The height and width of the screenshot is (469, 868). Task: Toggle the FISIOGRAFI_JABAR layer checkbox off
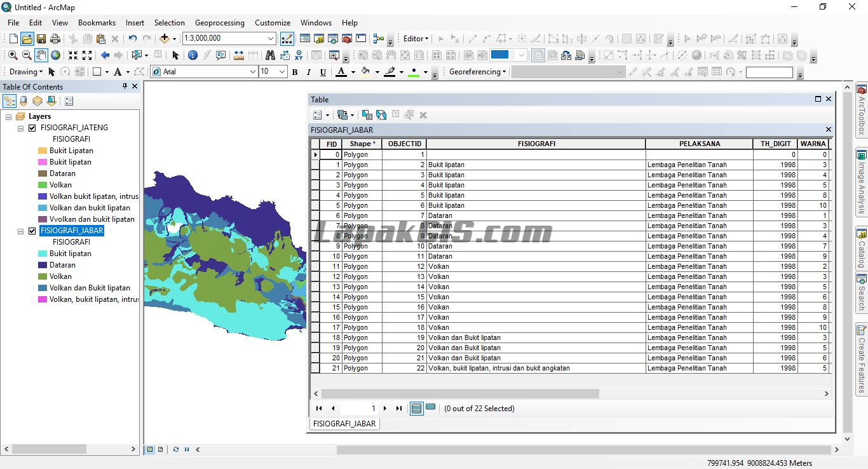pos(31,231)
